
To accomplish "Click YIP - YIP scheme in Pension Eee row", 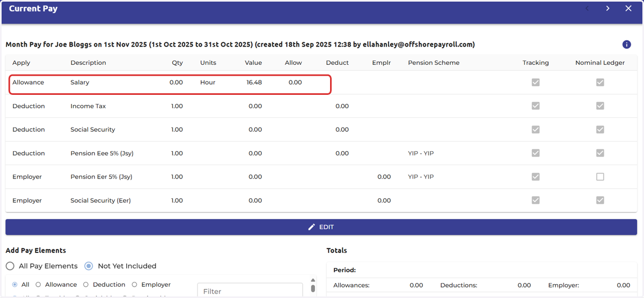I will [421, 153].
